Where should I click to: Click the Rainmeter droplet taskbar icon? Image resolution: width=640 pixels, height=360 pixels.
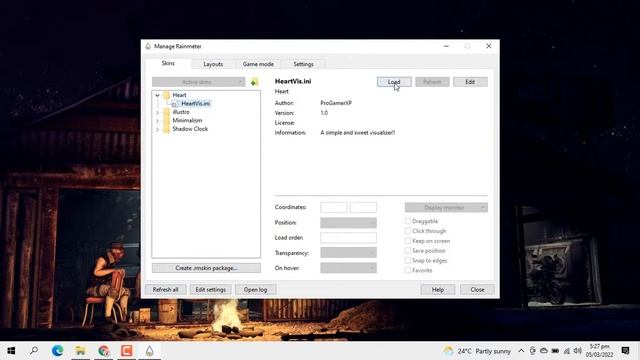149,351
